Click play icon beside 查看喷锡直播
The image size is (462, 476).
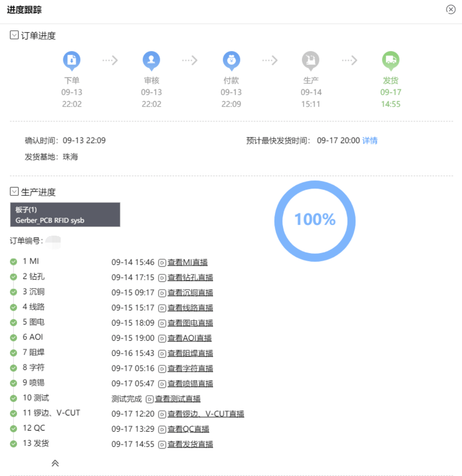click(x=162, y=384)
